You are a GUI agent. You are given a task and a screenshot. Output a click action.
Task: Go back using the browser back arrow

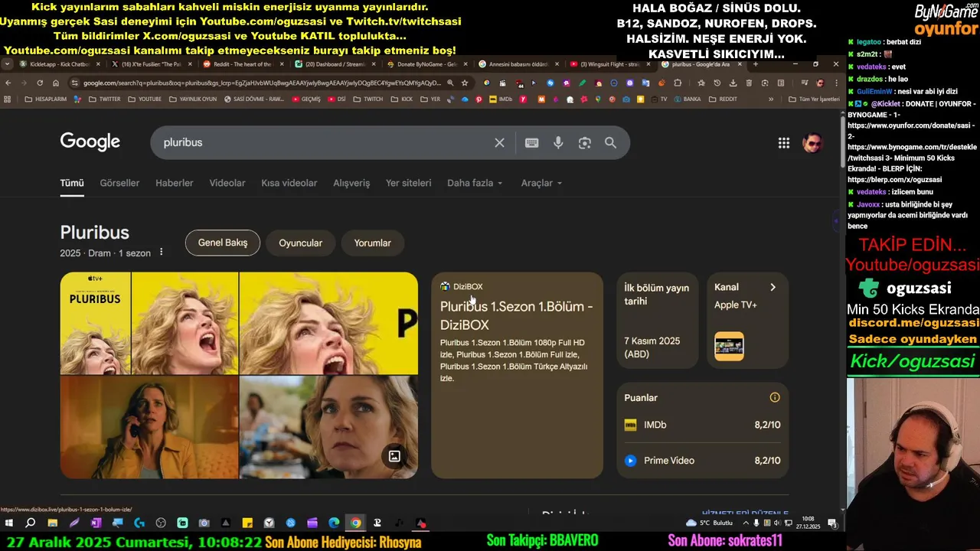click(8, 83)
